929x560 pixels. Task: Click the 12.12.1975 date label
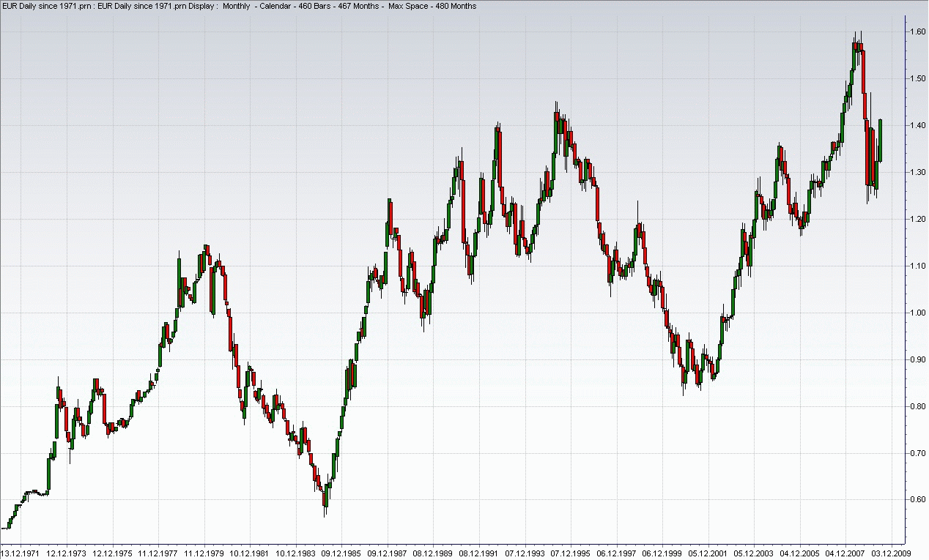[x=114, y=553]
